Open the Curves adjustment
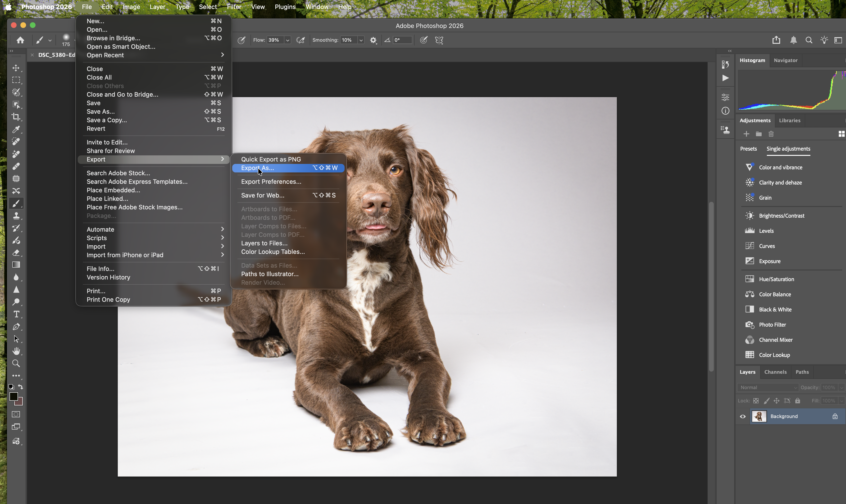 click(x=767, y=246)
